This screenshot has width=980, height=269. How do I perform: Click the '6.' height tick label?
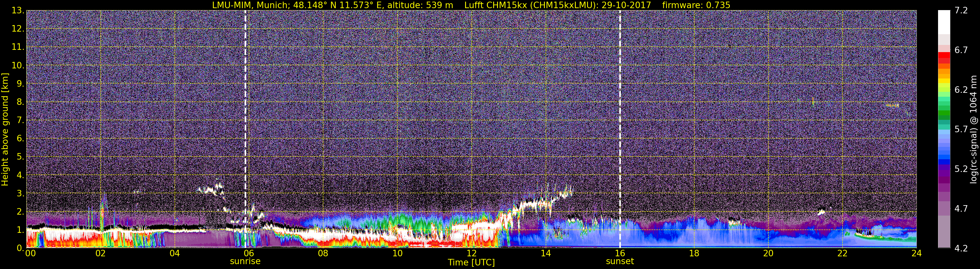[20, 138]
